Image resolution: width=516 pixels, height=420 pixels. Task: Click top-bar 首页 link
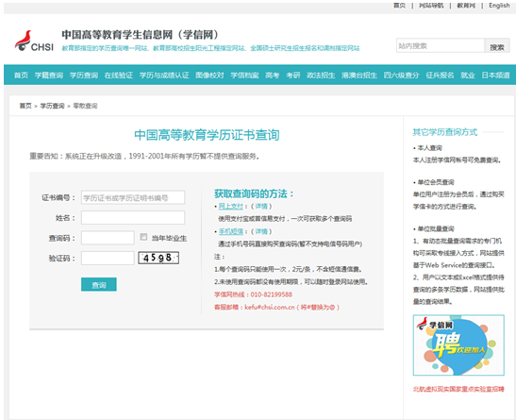pos(399,6)
